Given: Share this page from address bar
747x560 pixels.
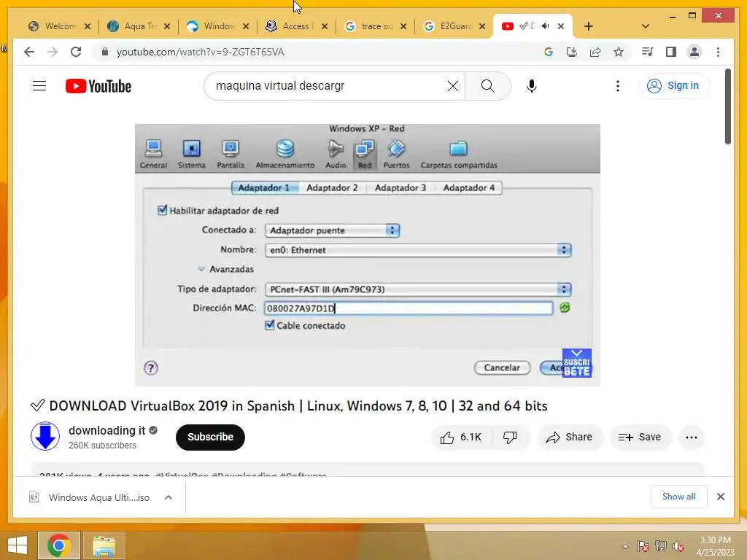Looking at the screenshot, I should point(595,52).
